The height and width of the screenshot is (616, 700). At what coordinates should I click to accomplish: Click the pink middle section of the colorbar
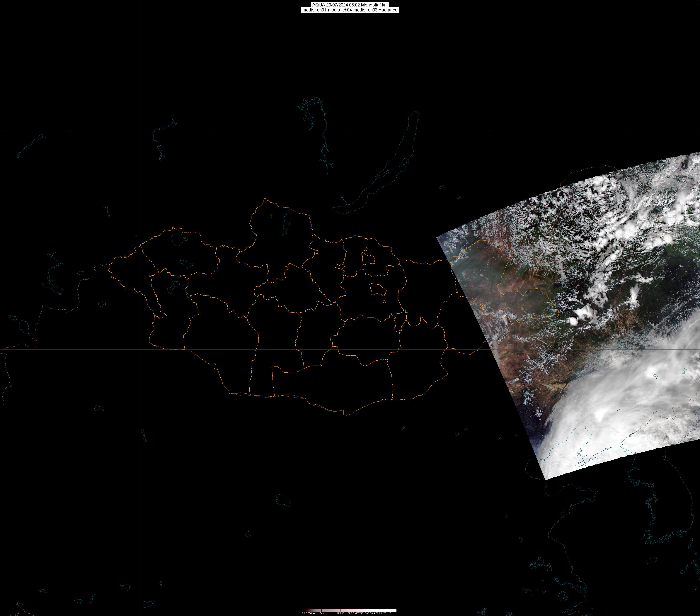353,610
